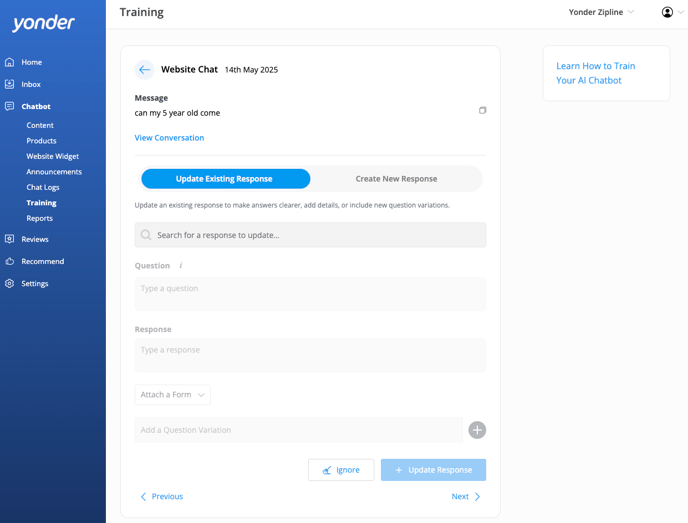Go to Reviews in the sidebar

tap(34, 239)
